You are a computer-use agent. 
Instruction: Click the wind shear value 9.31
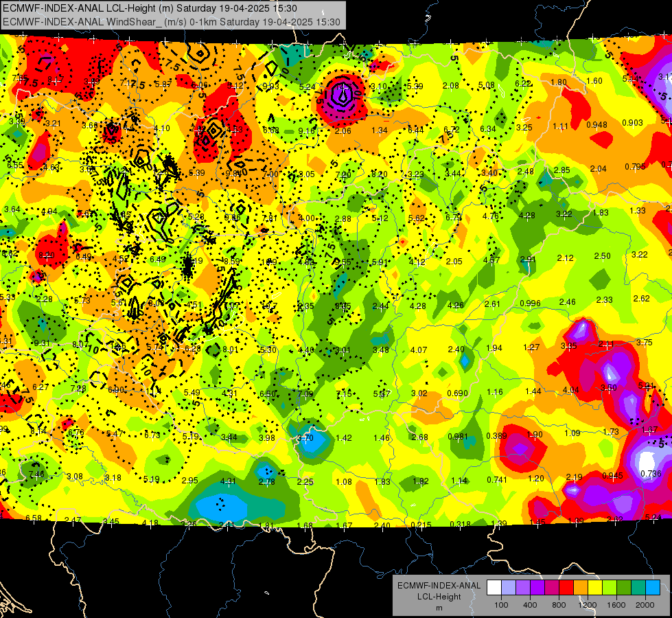pyautogui.click(x=42, y=343)
